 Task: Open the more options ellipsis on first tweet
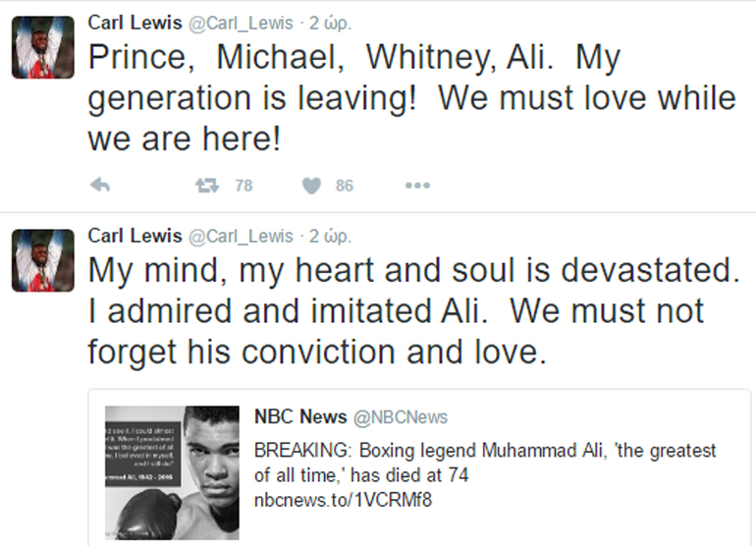pos(417,185)
